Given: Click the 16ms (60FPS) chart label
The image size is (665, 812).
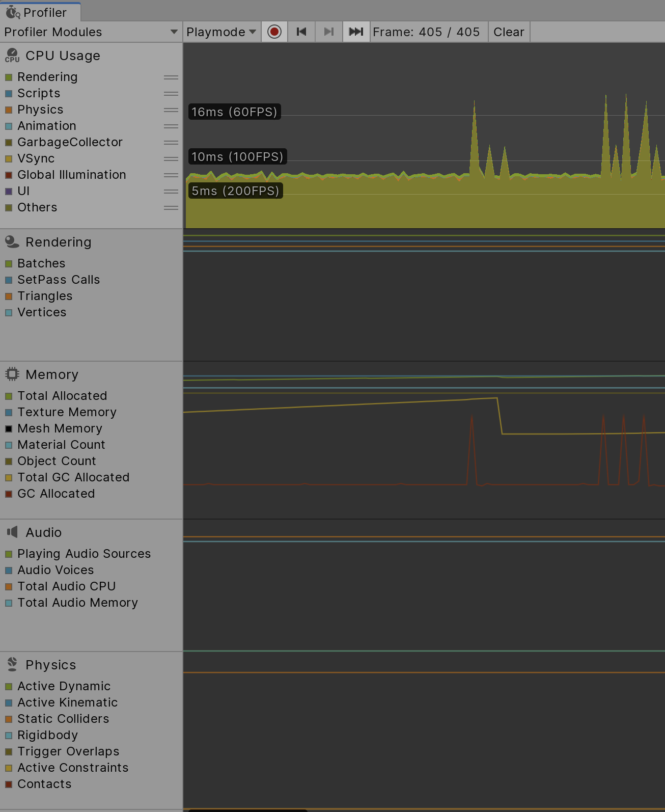Looking at the screenshot, I should 234,112.
